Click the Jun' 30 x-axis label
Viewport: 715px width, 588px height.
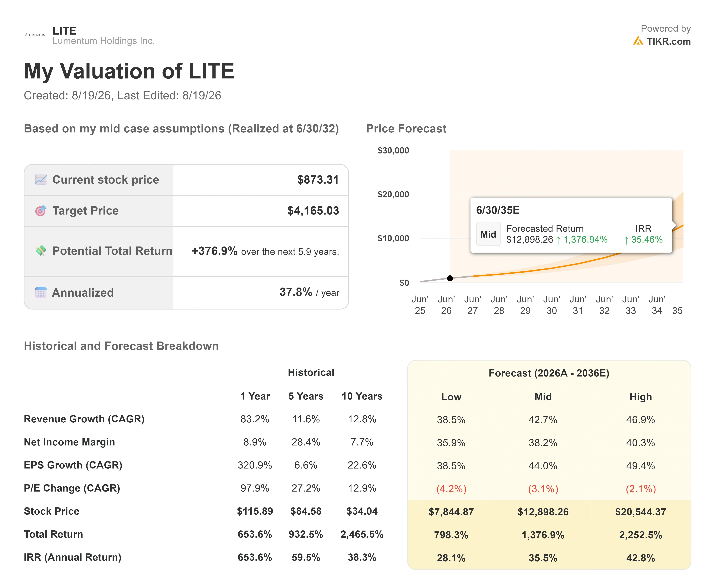point(552,305)
